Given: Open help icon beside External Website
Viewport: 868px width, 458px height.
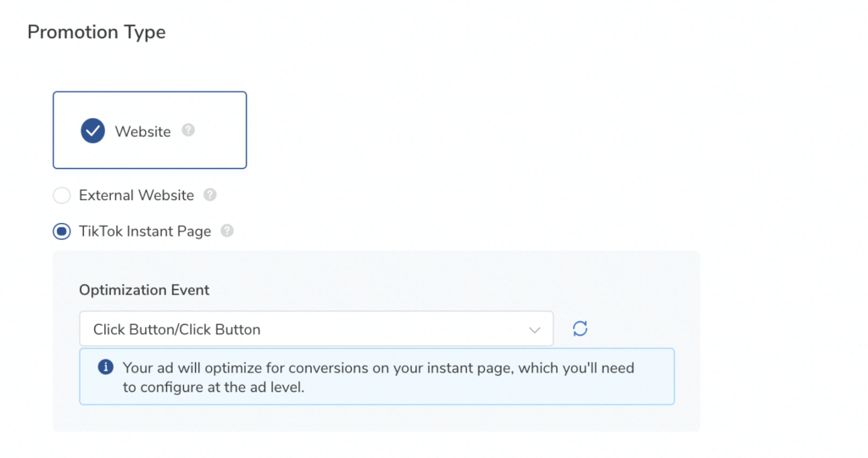Looking at the screenshot, I should 210,195.
